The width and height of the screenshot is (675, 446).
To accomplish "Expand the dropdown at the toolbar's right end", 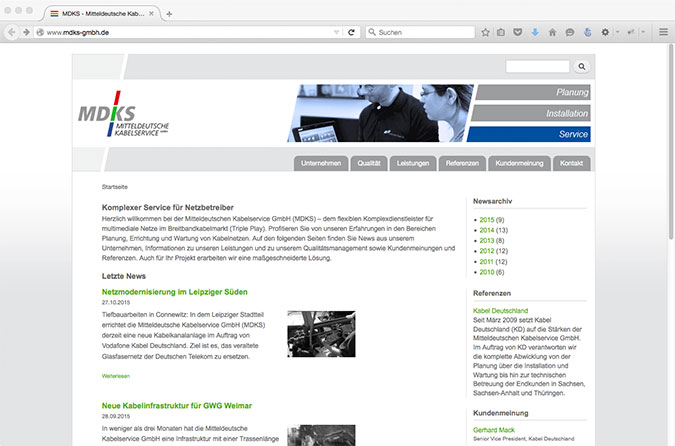I will 643,32.
